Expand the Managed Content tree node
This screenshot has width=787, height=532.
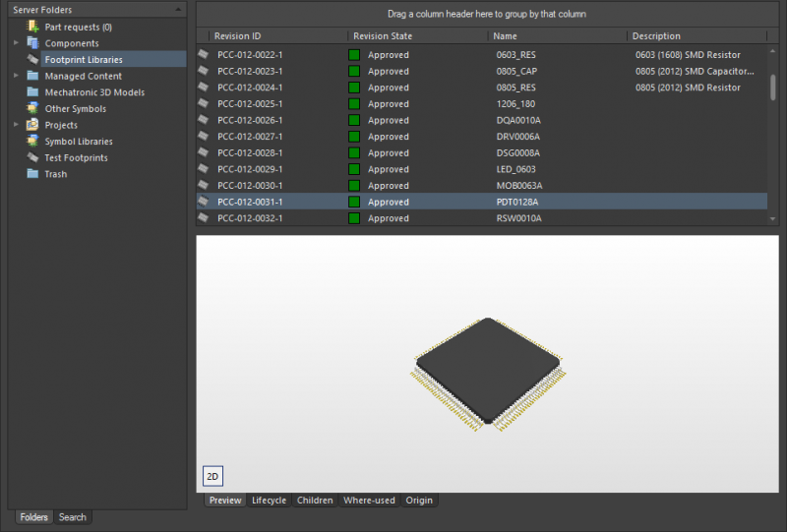pos(16,76)
